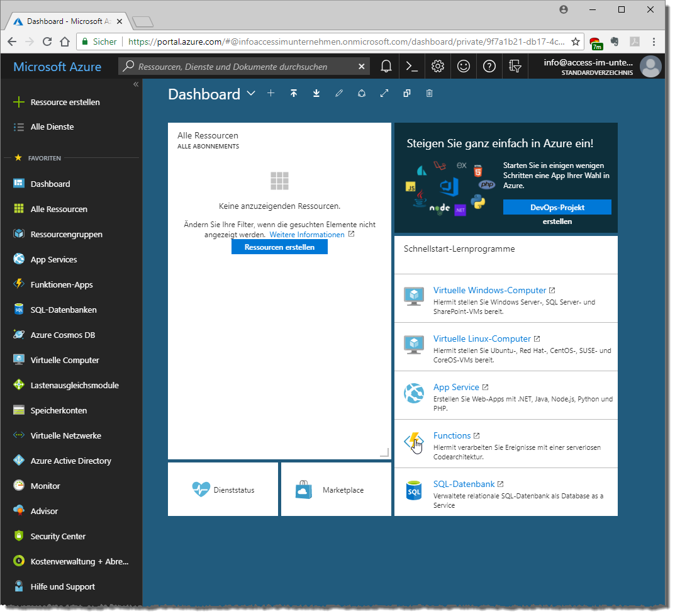
Task: Open SQL-Datenbanken from favorites menu
Action: click(64, 310)
